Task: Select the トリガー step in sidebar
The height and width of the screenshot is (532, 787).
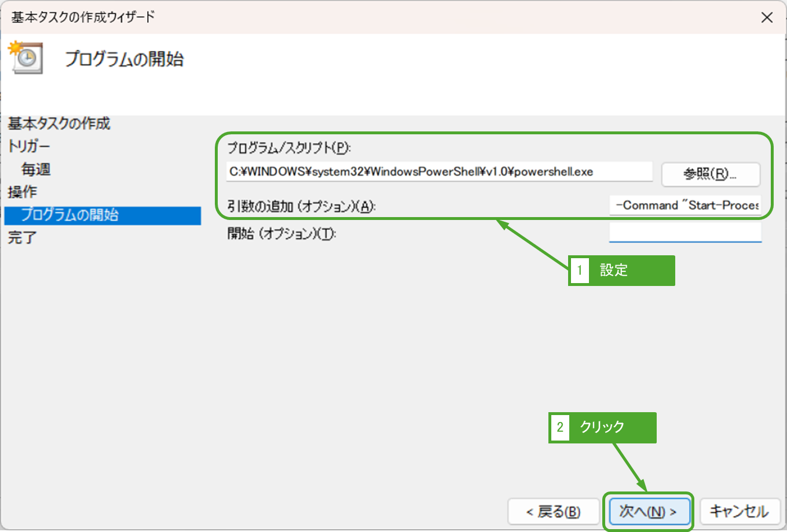Action: pyautogui.click(x=29, y=146)
